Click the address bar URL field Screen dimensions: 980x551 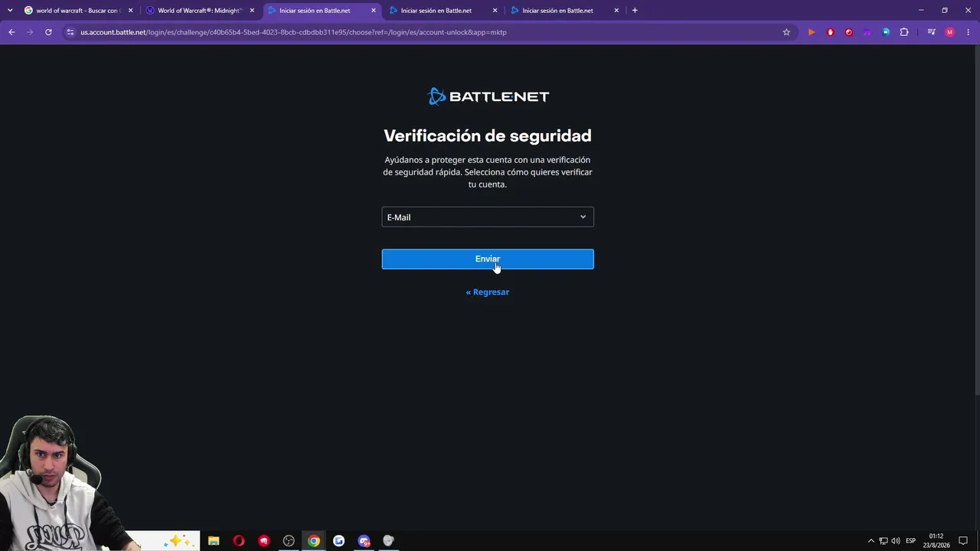pos(429,32)
